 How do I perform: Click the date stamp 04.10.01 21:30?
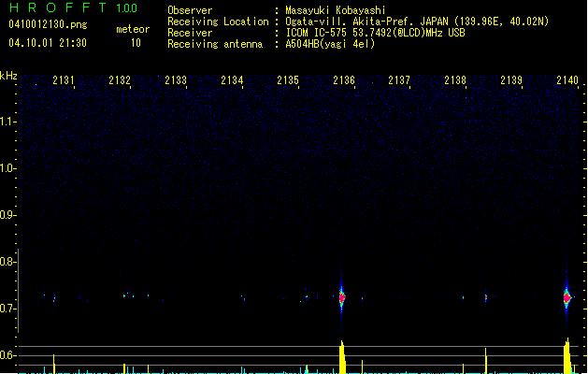point(48,43)
